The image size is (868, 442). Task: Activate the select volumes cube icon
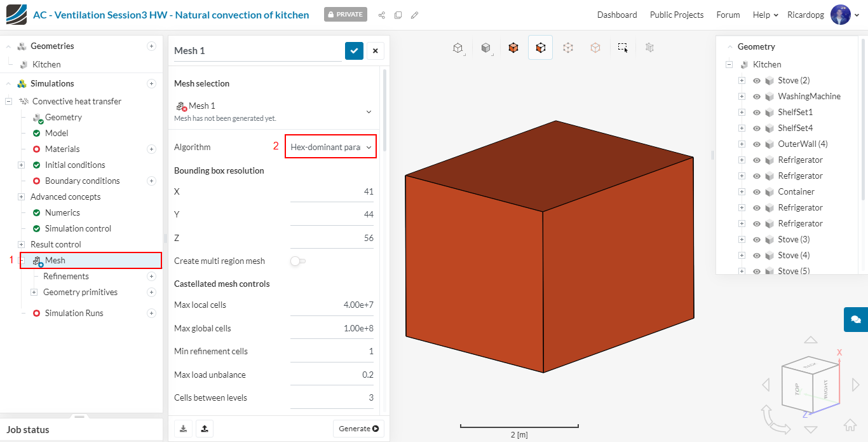513,48
